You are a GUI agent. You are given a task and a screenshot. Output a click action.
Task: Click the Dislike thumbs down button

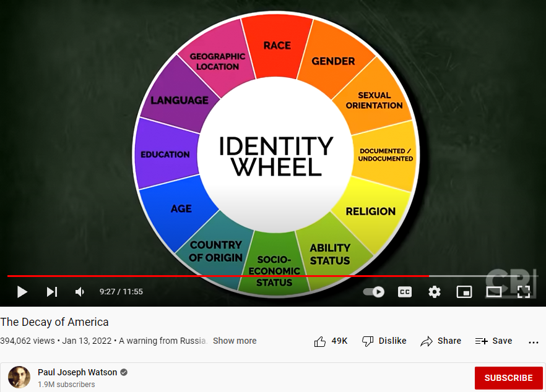coord(384,341)
